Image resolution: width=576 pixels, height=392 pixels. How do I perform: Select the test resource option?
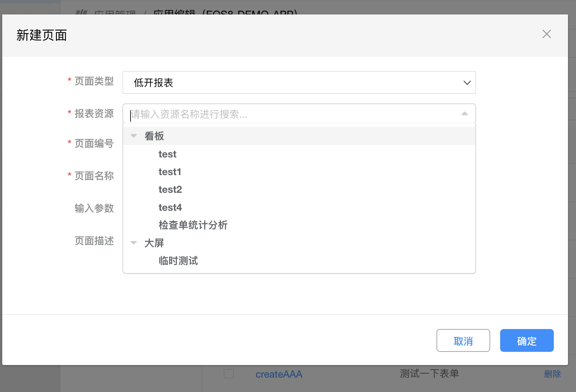click(167, 154)
